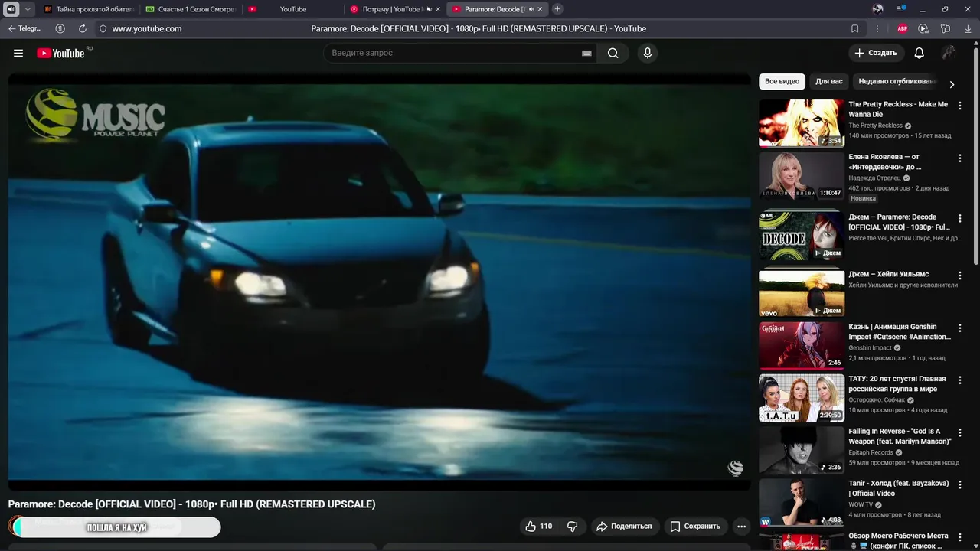Screen dimensions: 980x551
Task: View site security info shield icon
Action: 103,28
